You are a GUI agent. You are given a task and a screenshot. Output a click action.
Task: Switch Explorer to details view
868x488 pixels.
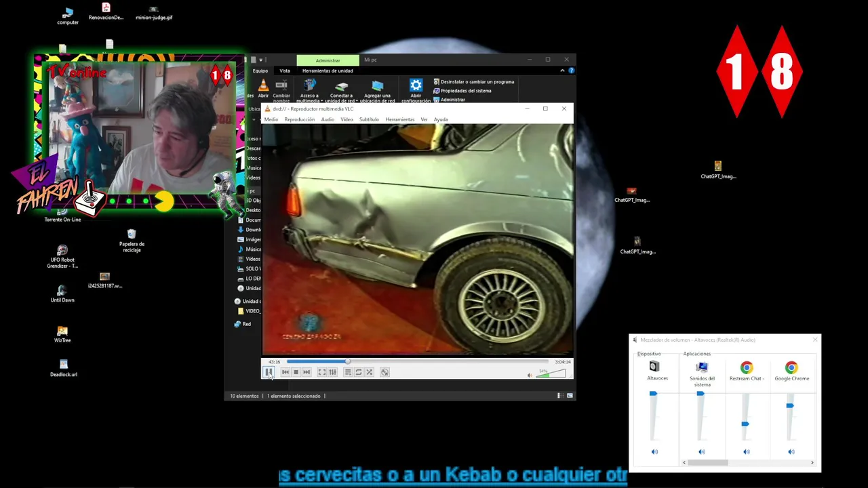[560, 396]
